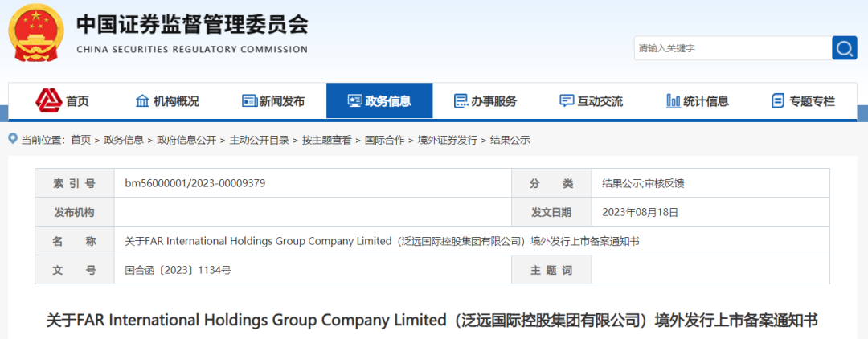Click document number 国合函〔2023〕1134号
This screenshot has width=868, height=339.
[178, 270]
